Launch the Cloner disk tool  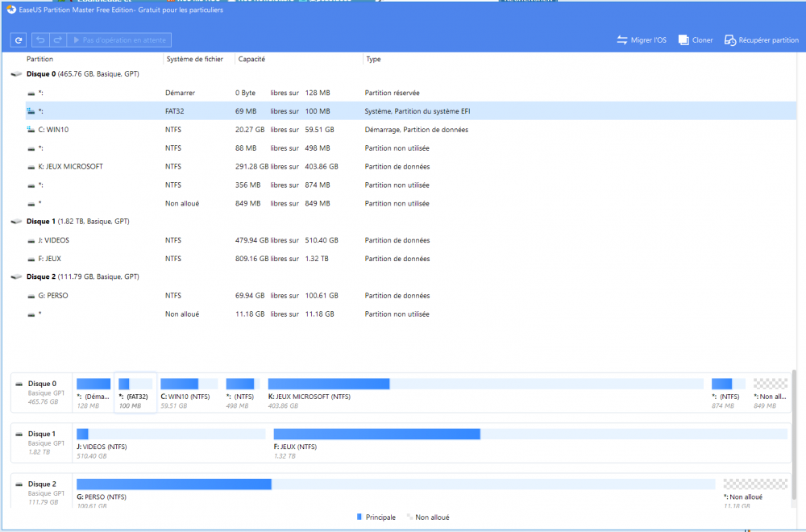696,39
